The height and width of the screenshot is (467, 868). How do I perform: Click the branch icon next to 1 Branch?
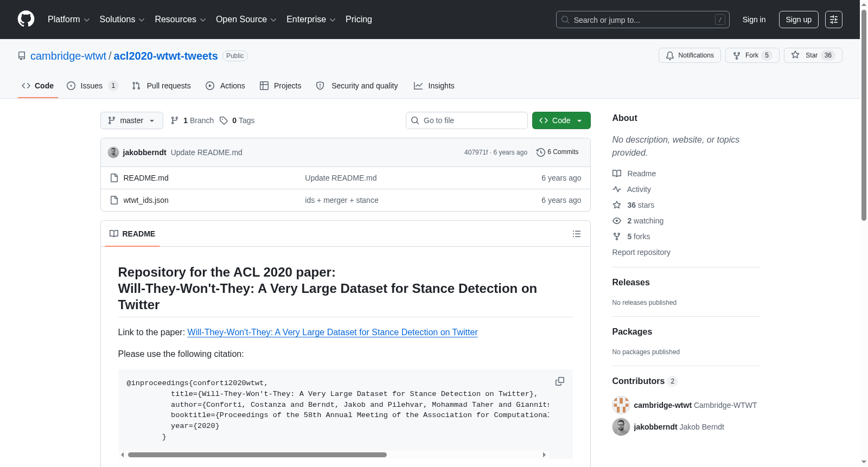(175, 120)
